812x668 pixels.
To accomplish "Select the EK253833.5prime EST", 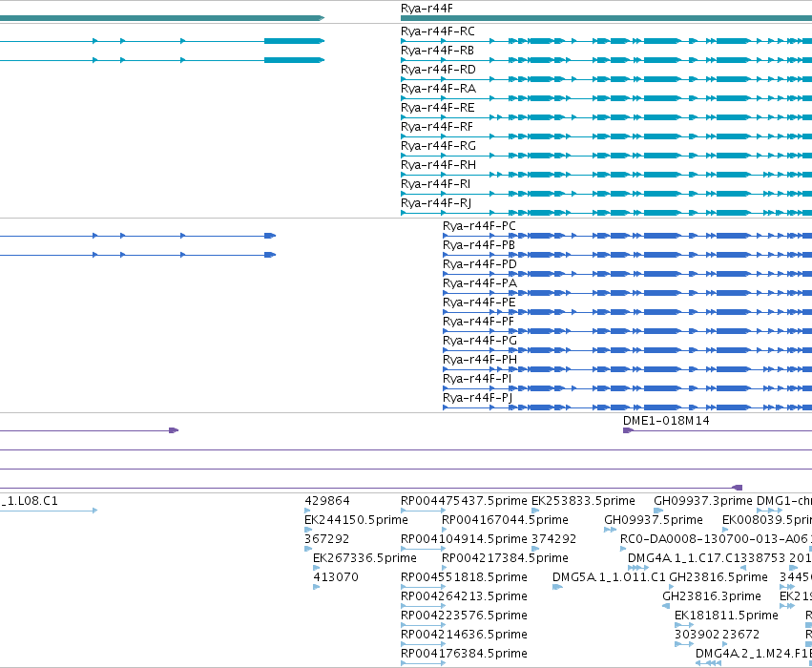I will click(x=583, y=501).
